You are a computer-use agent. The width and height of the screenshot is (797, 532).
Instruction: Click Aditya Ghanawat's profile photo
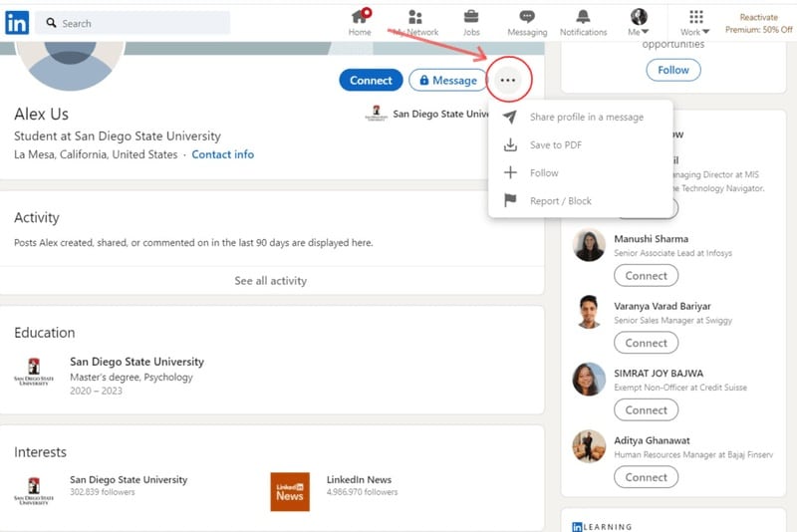(x=589, y=446)
